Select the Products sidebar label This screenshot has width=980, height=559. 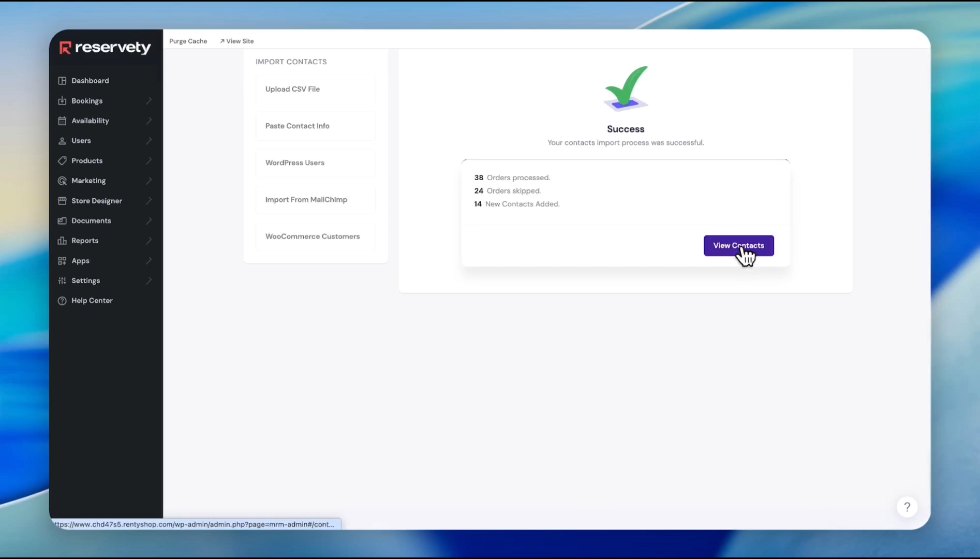[x=87, y=161]
